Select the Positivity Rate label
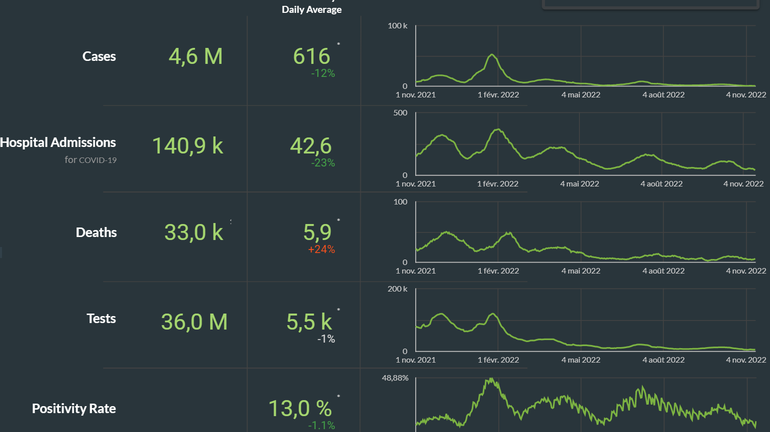Screen dimensions: 770x432 click(x=74, y=409)
